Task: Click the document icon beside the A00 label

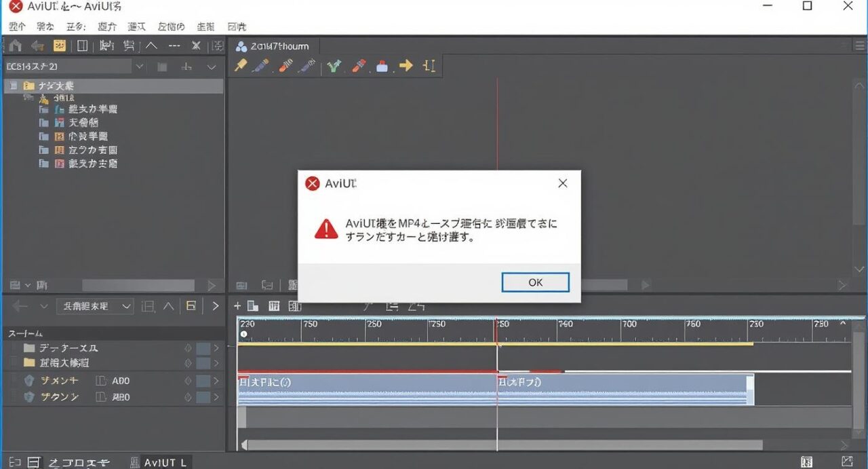Action: [102, 381]
